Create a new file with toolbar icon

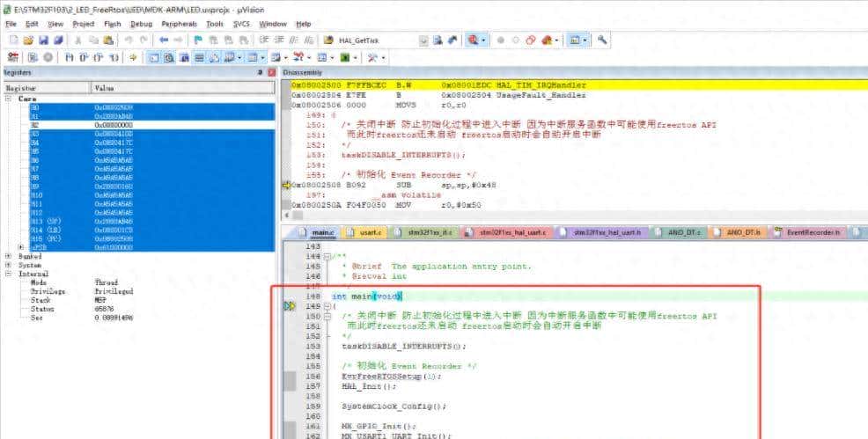pos(14,40)
